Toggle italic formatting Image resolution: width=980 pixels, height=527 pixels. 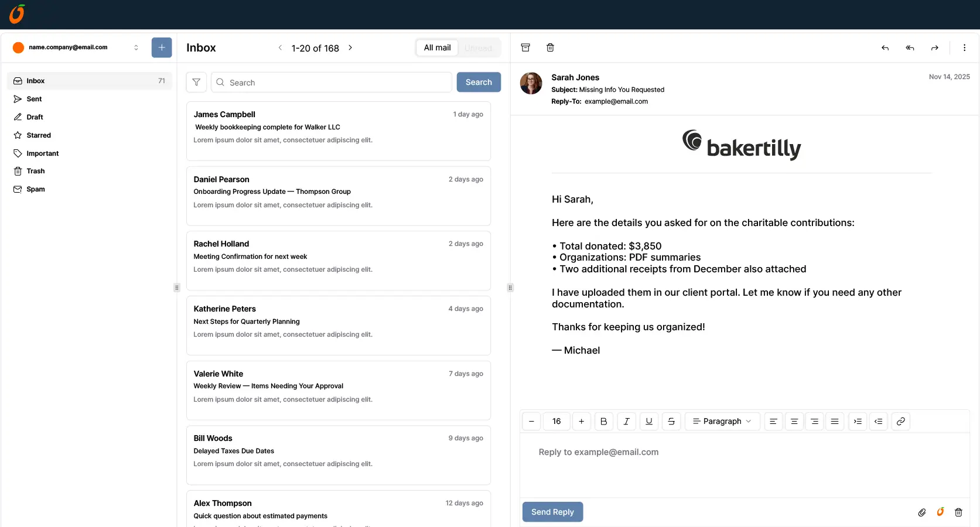626,422
